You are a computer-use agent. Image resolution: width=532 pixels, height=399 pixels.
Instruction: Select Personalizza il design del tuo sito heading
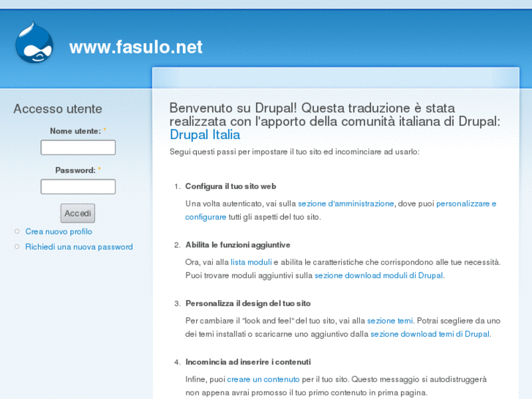(x=248, y=304)
